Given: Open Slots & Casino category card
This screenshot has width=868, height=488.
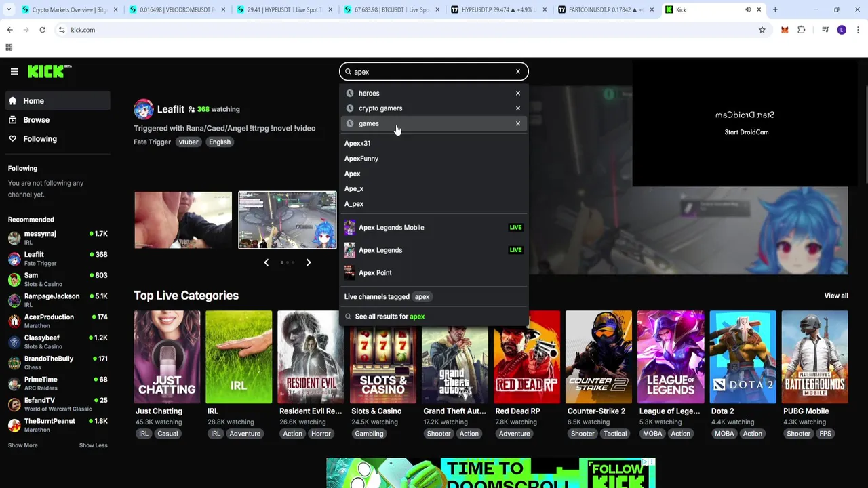Looking at the screenshot, I should pyautogui.click(x=382, y=357).
